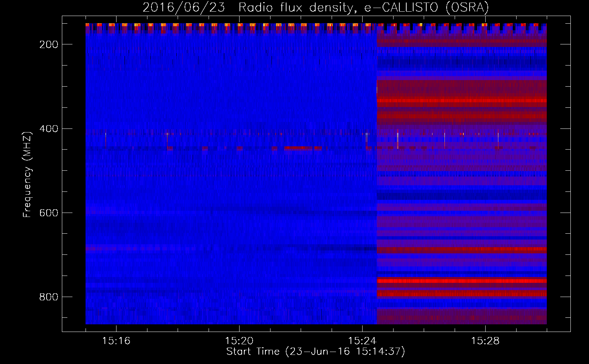Click the 15:24 time tick label
Screen dimensions: 589x364
pos(362,341)
